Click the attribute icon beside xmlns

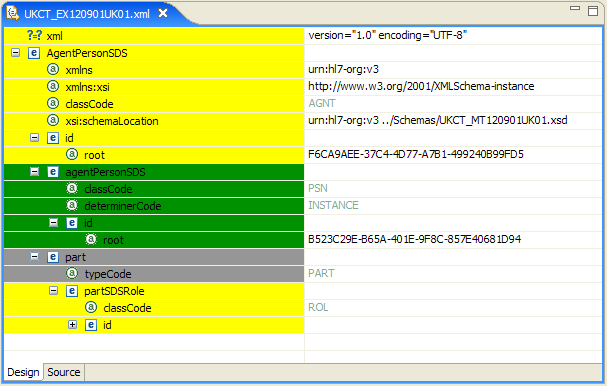[53, 69]
